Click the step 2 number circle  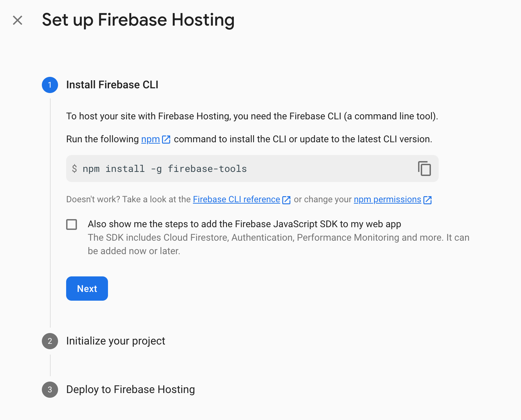(50, 341)
